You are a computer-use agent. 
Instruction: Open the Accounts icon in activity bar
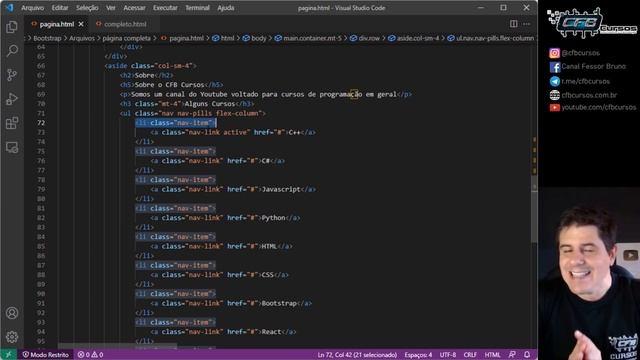[x=12, y=313]
